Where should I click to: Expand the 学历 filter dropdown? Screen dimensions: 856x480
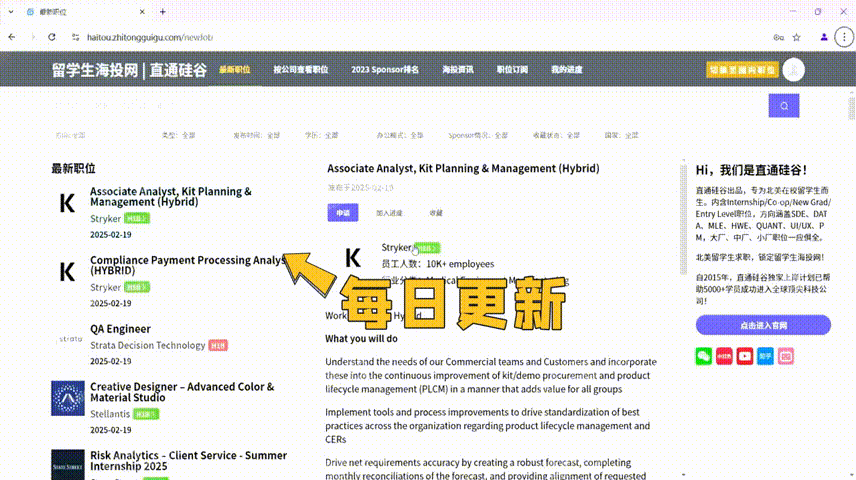click(322, 135)
